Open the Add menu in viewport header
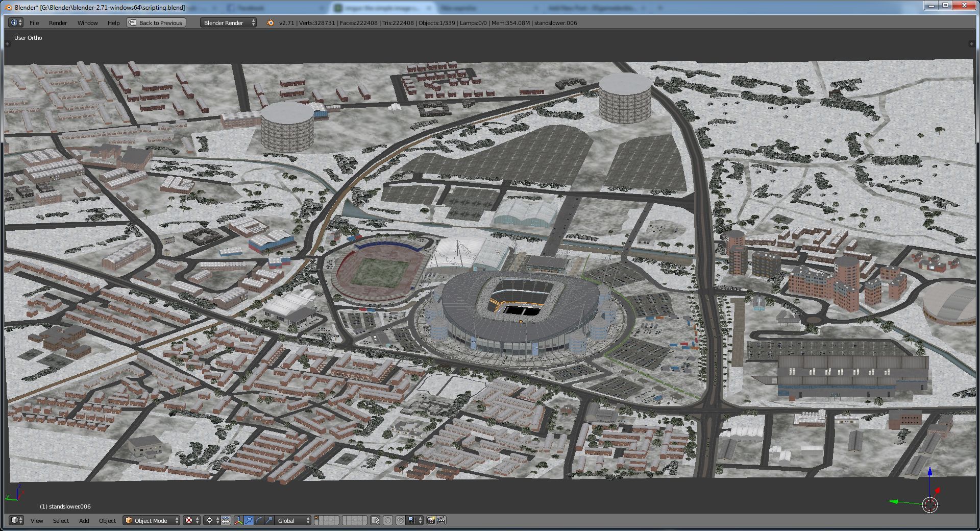The height and width of the screenshot is (531, 980). pos(84,520)
